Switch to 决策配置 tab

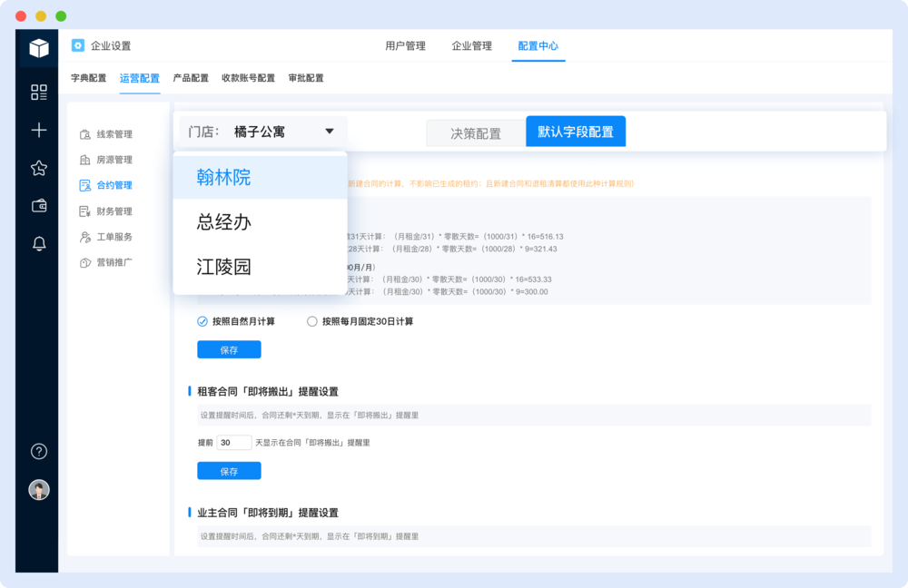476,133
